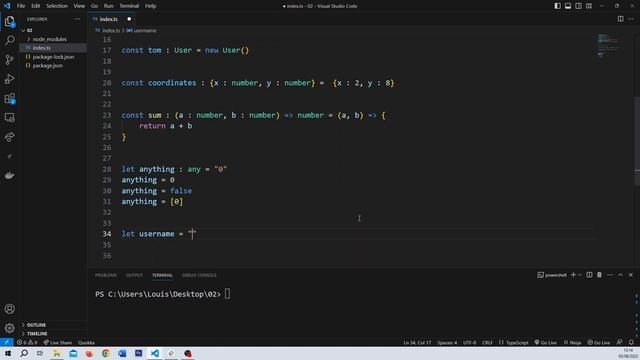Expand the TIMELINE section

click(x=53, y=333)
